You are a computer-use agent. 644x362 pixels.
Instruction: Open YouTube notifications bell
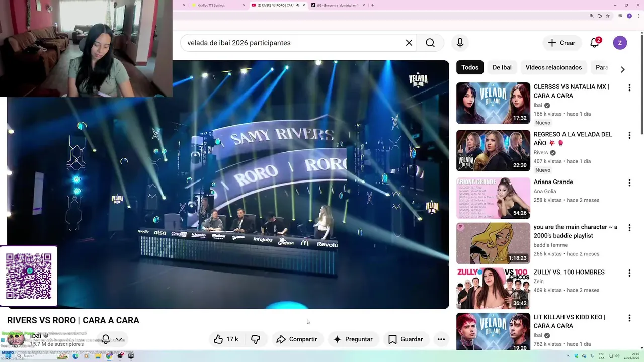click(x=595, y=43)
